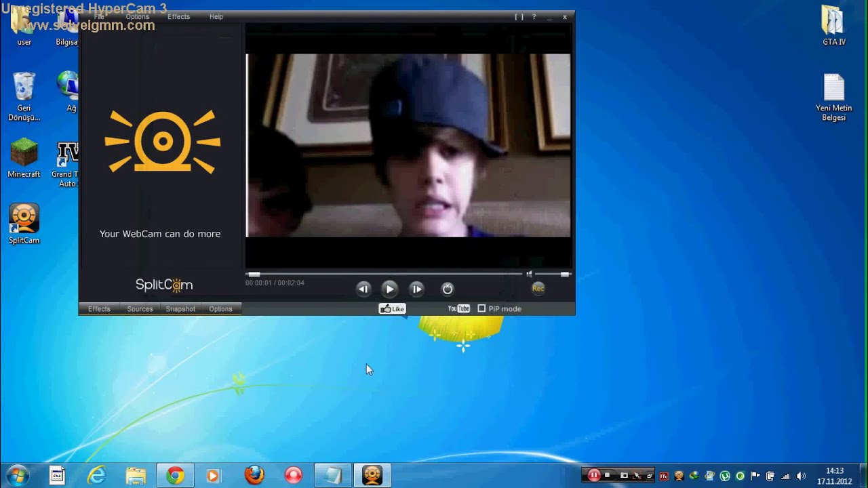
Task: Click the playback time 00:00:01 / 00:02:04
Action: (x=275, y=283)
